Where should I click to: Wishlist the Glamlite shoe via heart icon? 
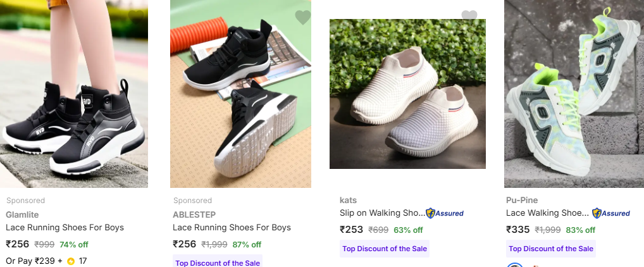[x=136, y=16]
